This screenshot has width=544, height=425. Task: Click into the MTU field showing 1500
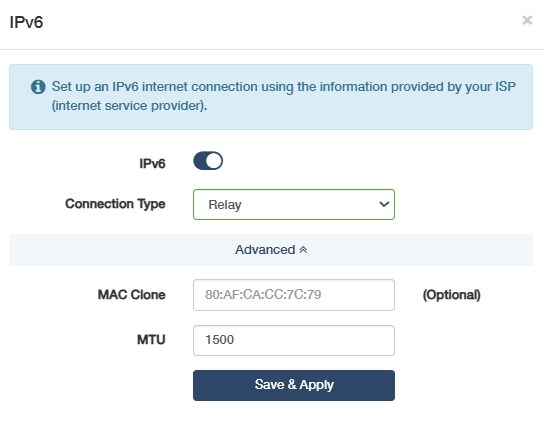click(294, 340)
